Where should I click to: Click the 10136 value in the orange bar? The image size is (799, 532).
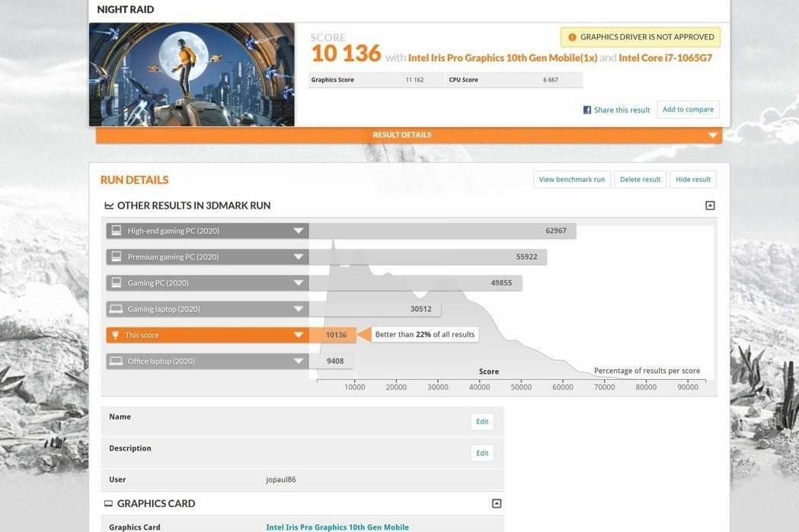(x=336, y=335)
